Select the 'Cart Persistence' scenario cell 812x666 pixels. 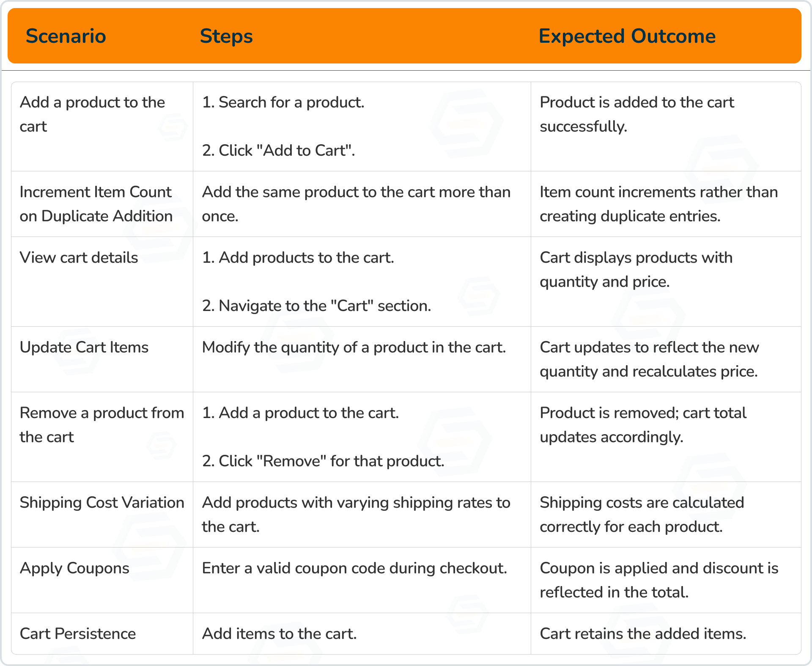[102, 633]
